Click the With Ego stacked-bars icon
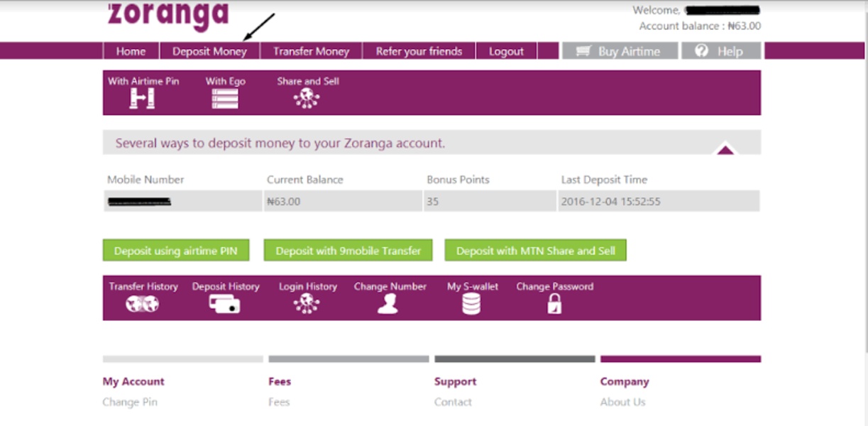Viewport: 868px width, 426px height. [x=225, y=99]
